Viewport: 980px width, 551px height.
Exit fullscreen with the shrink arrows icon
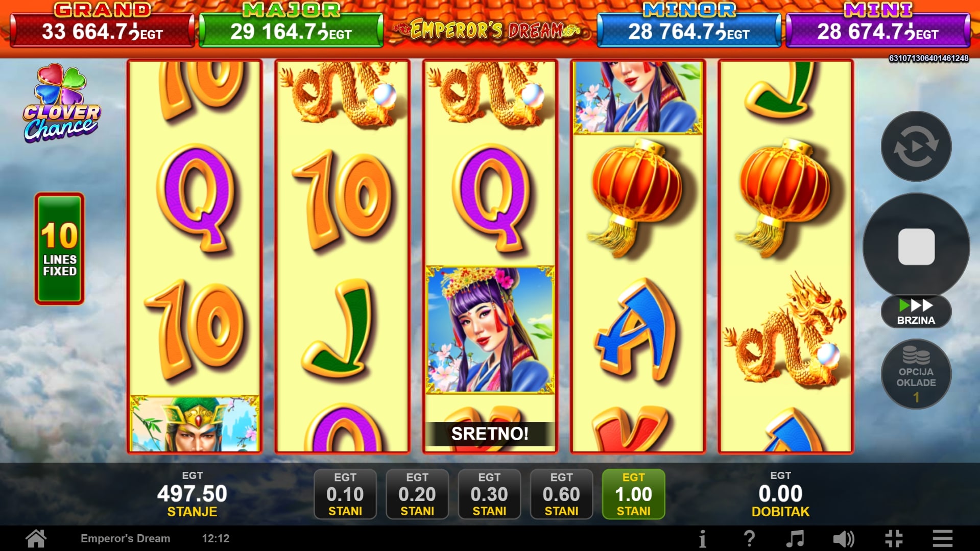coord(894,538)
